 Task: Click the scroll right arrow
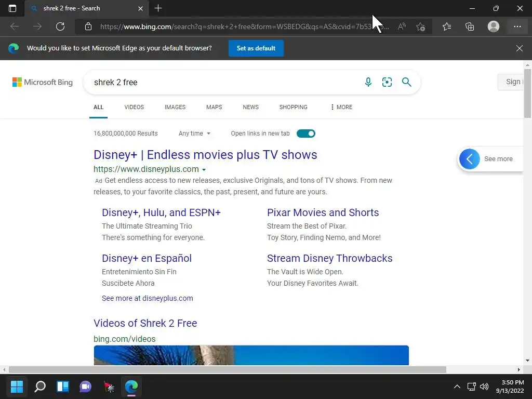point(519,369)
